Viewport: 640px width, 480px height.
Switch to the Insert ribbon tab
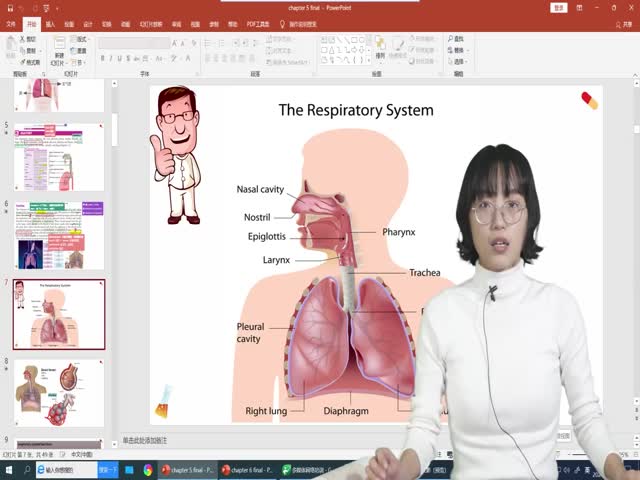[49, 23]
